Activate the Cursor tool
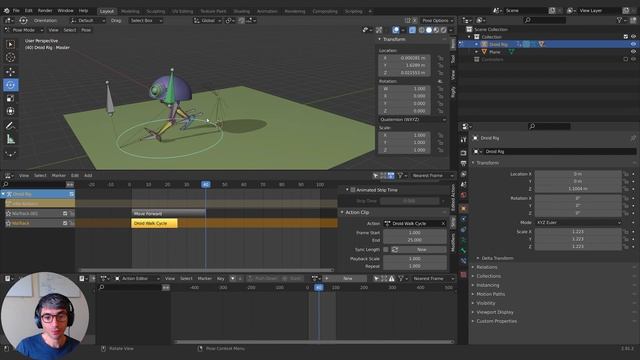Screen dimensions: 640x360 click(11, 58)
